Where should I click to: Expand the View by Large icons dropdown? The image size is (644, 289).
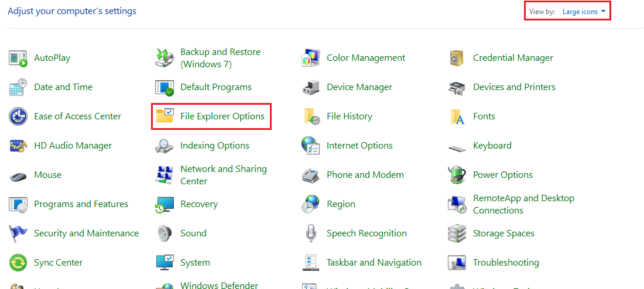point(584,12)
